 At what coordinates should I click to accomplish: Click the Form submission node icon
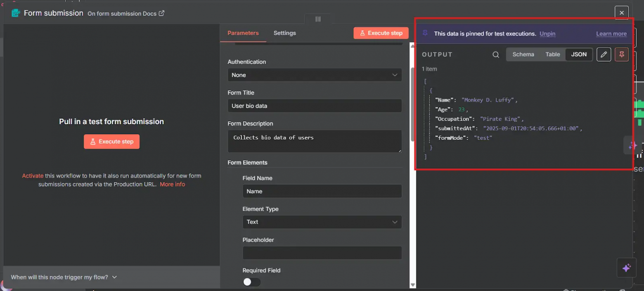click(x=16, y=13)
